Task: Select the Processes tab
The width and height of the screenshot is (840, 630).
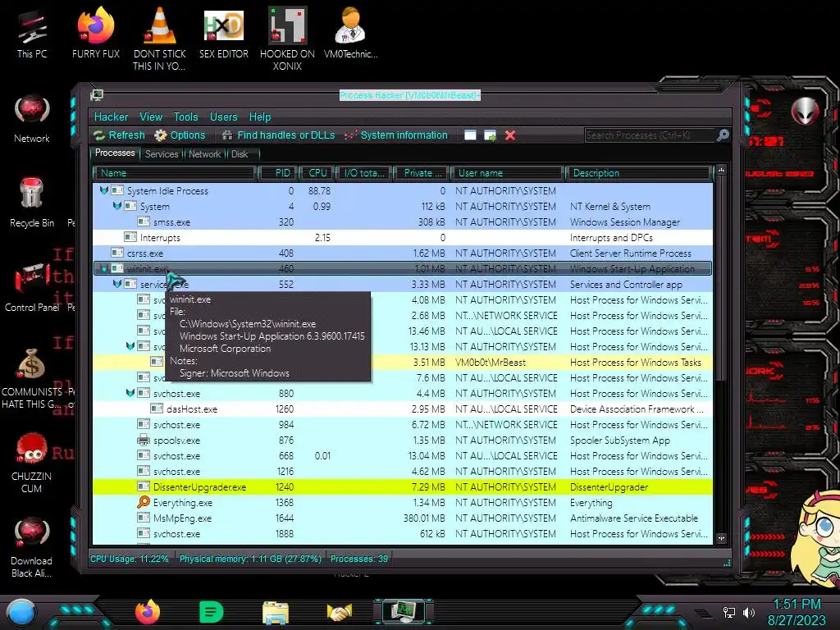Action: (115, 153)
